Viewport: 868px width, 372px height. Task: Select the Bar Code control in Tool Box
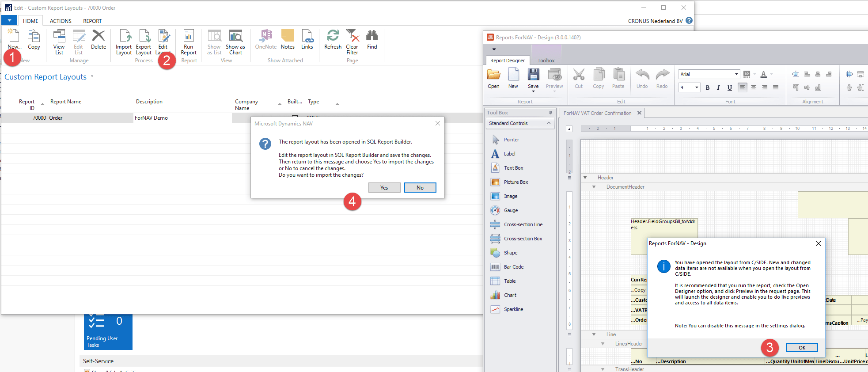[513, 267]
